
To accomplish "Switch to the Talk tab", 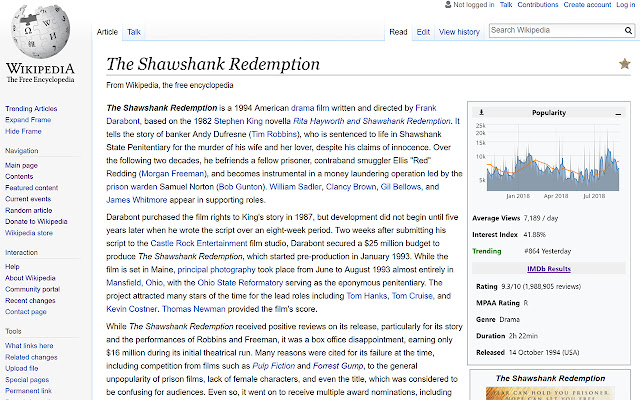I will [x=133, y=32].
